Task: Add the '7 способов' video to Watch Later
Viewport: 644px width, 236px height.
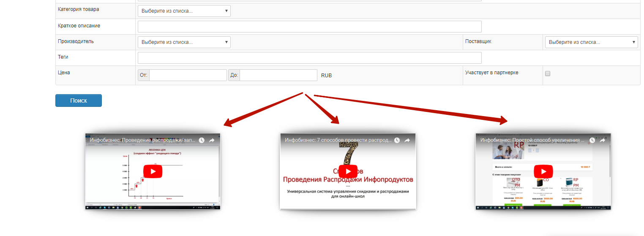Action: coord(397,140)
